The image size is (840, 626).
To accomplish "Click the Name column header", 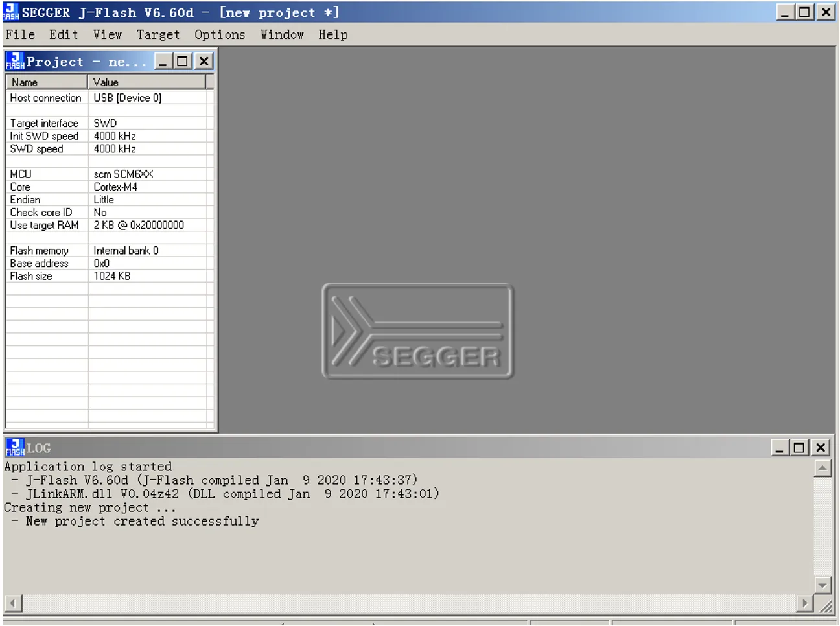I will [47, 82].
